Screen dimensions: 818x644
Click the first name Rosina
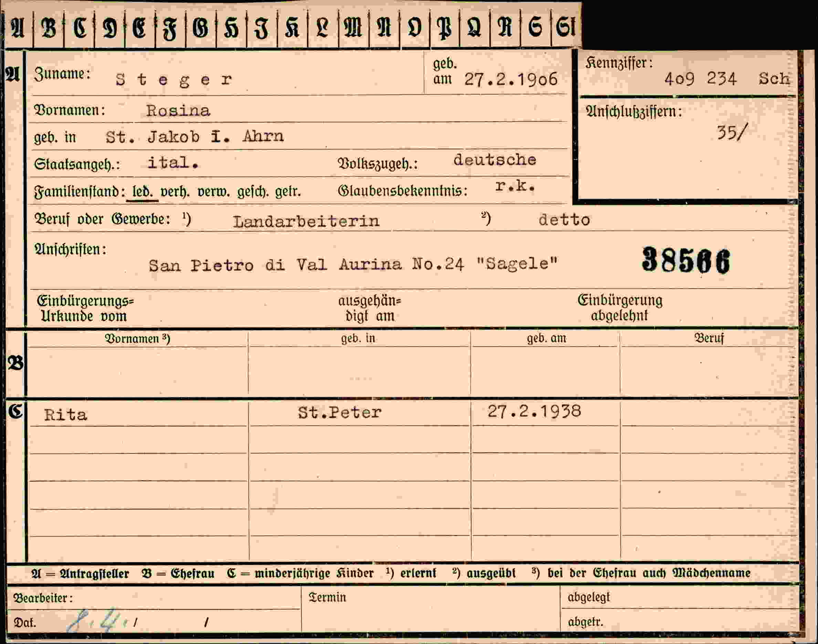pos(178,111)
